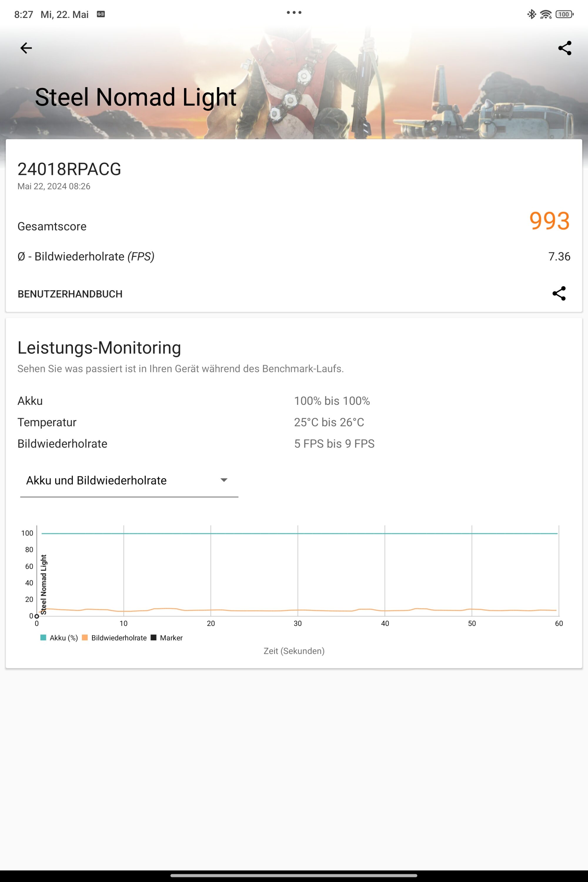Image resolution: width=588 pixels, height=882 pixels.
Task: Tap the share icon in header
Action: coord(564,48)
